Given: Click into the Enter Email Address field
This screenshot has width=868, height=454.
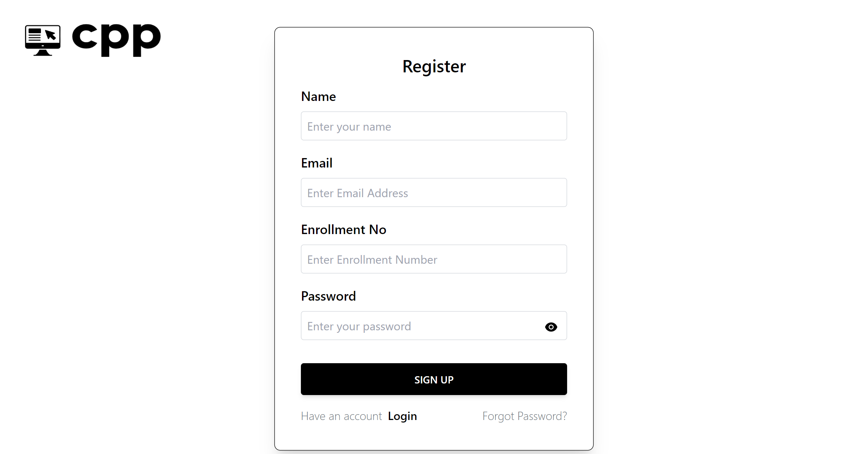Looking at the screenshot, I should (434, 192).
